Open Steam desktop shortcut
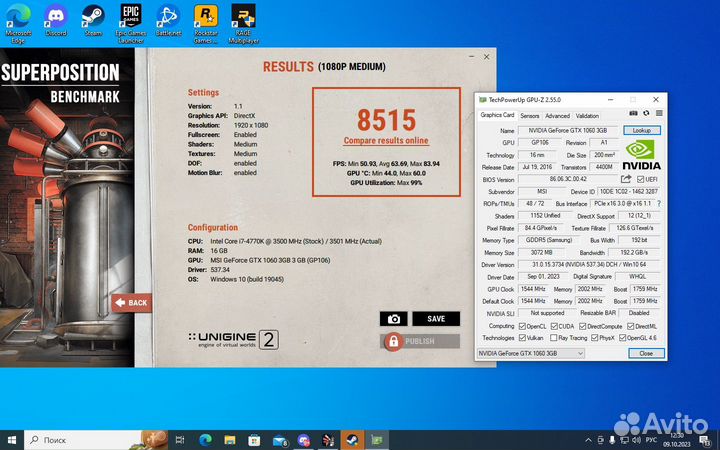Viewport: 720px width, 450px height. pos(93,21)
